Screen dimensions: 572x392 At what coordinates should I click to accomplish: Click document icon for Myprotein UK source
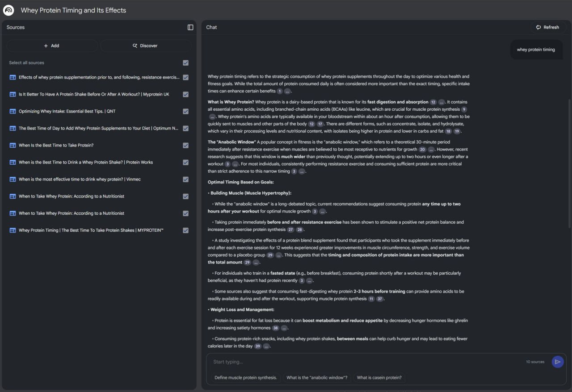point(13,94)
